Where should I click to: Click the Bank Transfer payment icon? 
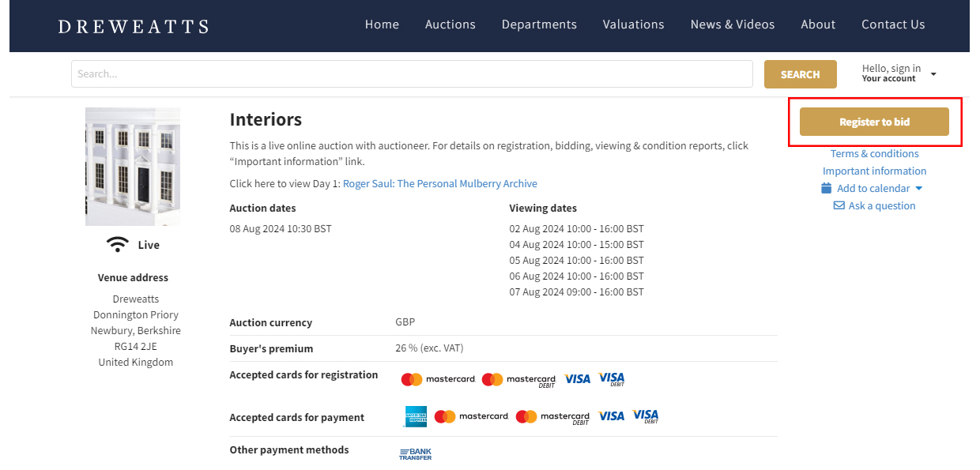[415, 453]
